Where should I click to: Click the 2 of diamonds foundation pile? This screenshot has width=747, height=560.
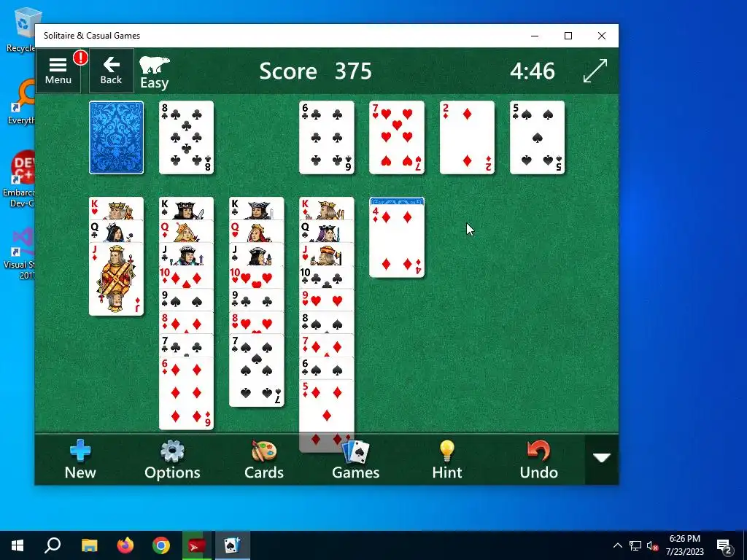(467, 138)
